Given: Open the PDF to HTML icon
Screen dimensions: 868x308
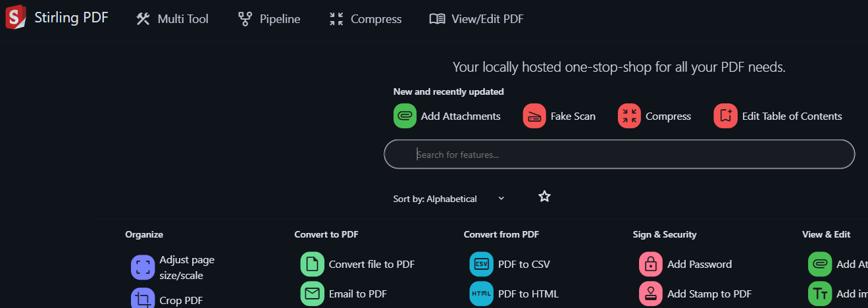Looking at the screenshot, I should click(x=481, y=294).
